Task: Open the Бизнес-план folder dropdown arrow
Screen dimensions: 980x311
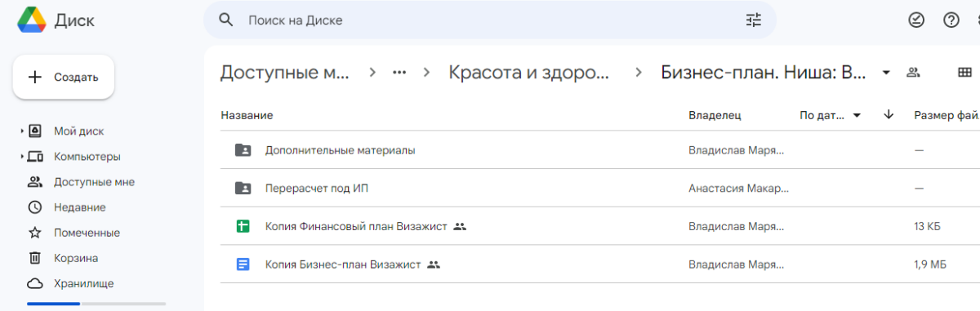Action: pos(886,73)
